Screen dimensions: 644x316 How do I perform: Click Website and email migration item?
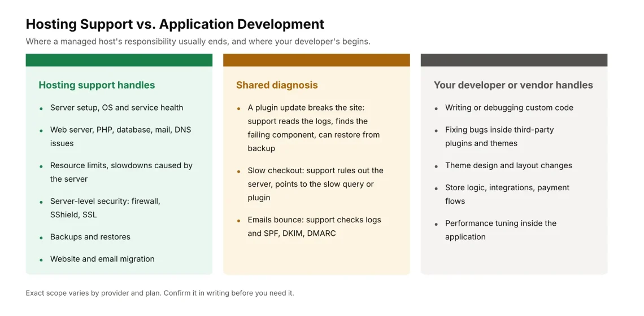click(x=102, y=259)
